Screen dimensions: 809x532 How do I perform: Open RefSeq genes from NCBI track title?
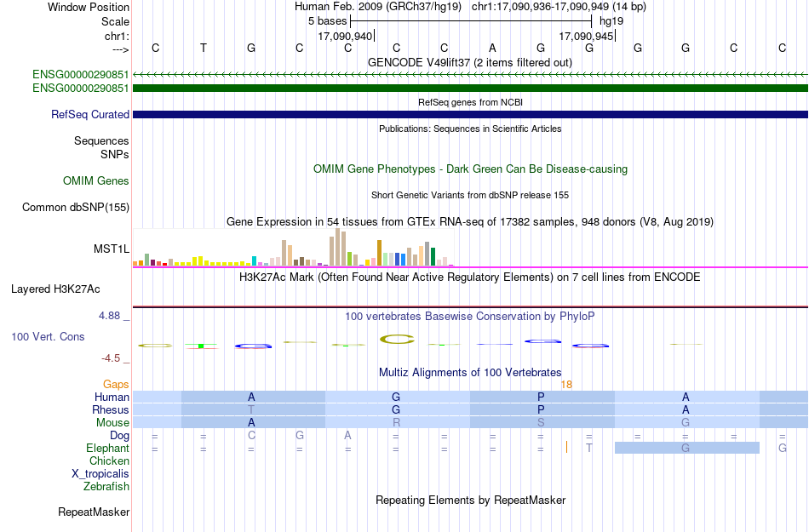click(470, 102)
